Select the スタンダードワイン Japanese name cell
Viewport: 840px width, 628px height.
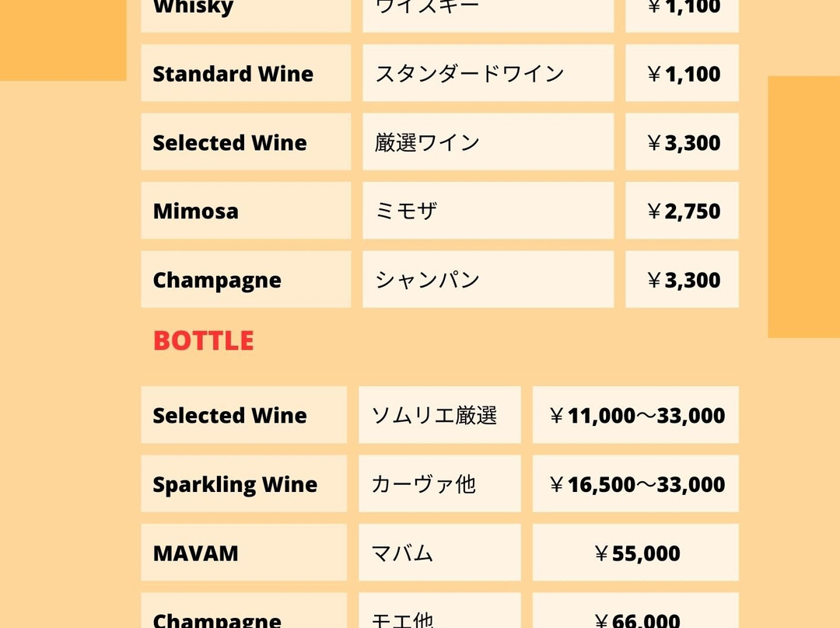click(x=488, y=73)
